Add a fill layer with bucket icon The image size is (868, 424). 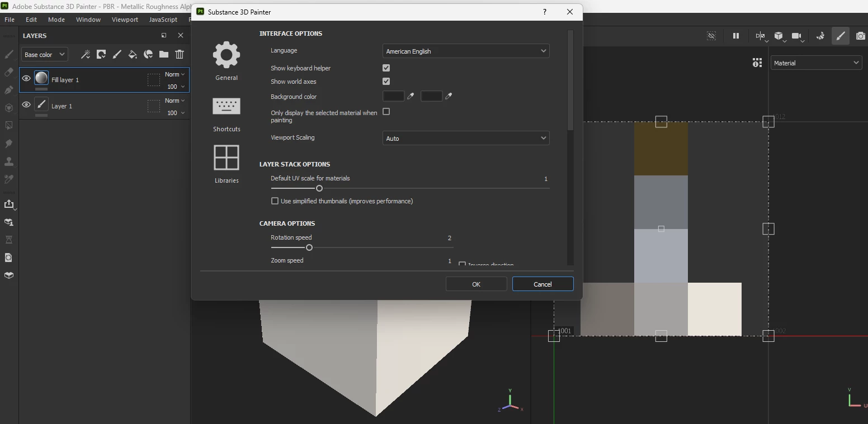(x=133, y=54)
